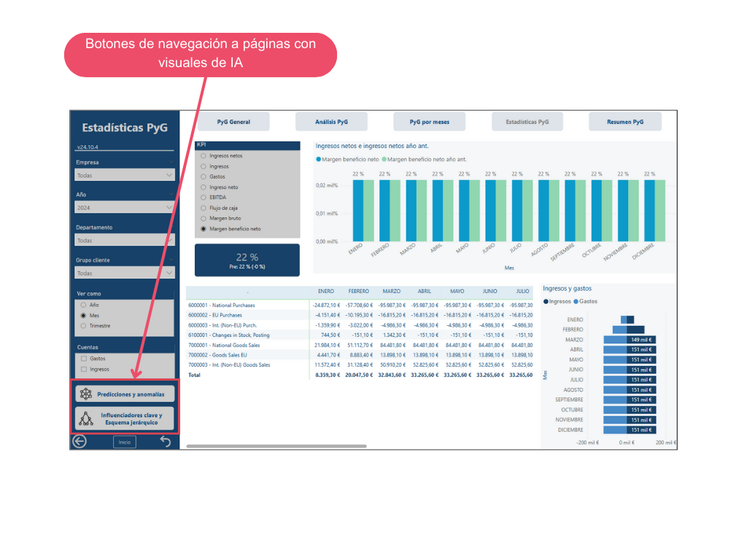Open the Predicciones y anomalías page
The image size is (747, 560).
125,394
